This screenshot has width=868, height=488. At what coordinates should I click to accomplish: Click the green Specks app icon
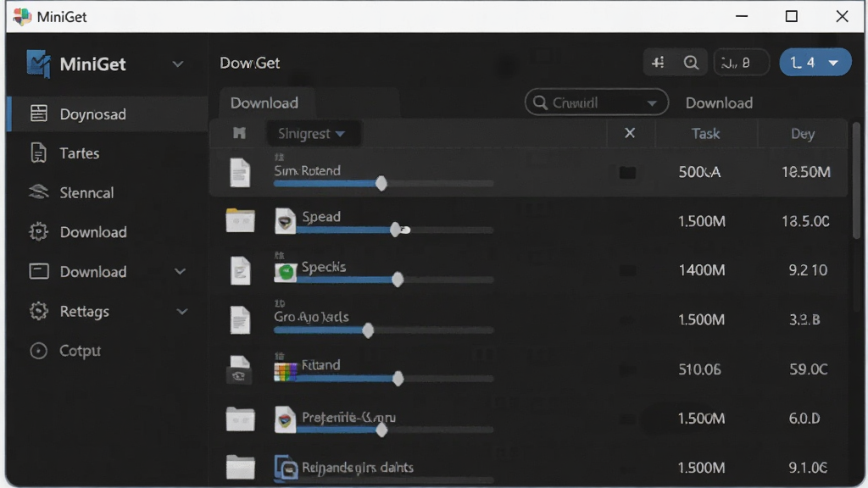pyautogui.click(x=286, y=272)
